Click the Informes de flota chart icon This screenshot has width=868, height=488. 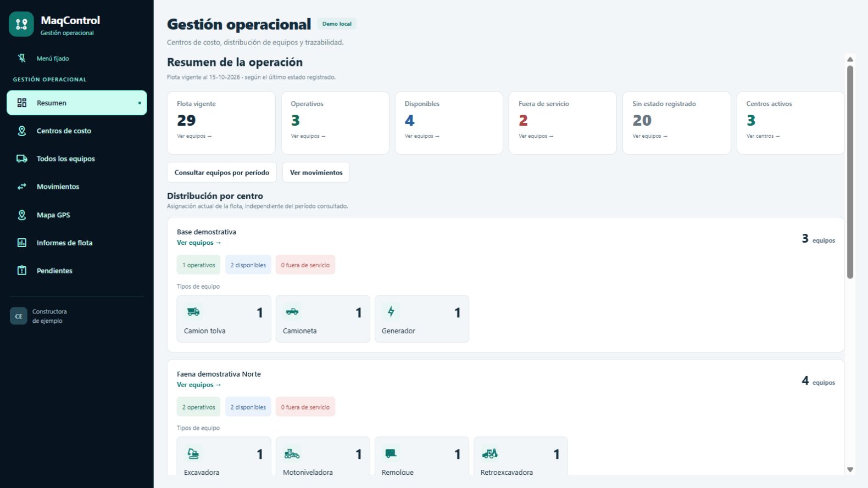coord(22,243)
